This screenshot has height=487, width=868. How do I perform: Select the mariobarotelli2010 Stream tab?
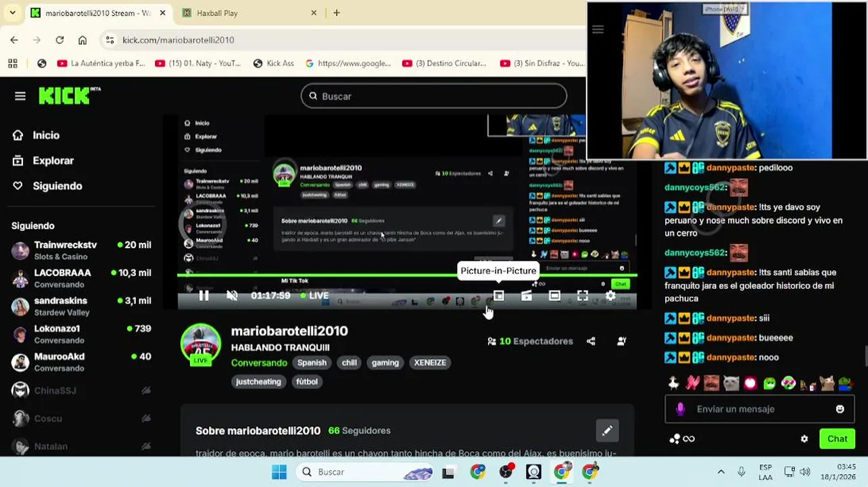click(98, 13)
